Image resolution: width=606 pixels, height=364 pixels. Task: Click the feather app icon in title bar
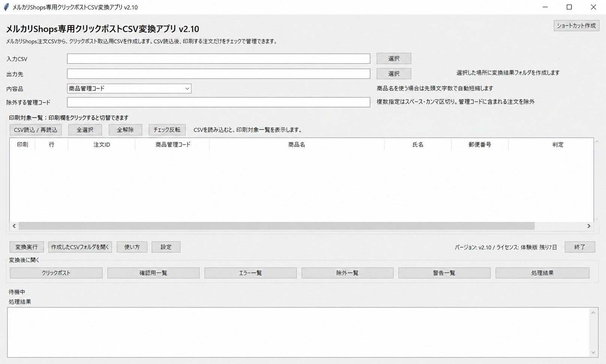click(x=6, y=7)
